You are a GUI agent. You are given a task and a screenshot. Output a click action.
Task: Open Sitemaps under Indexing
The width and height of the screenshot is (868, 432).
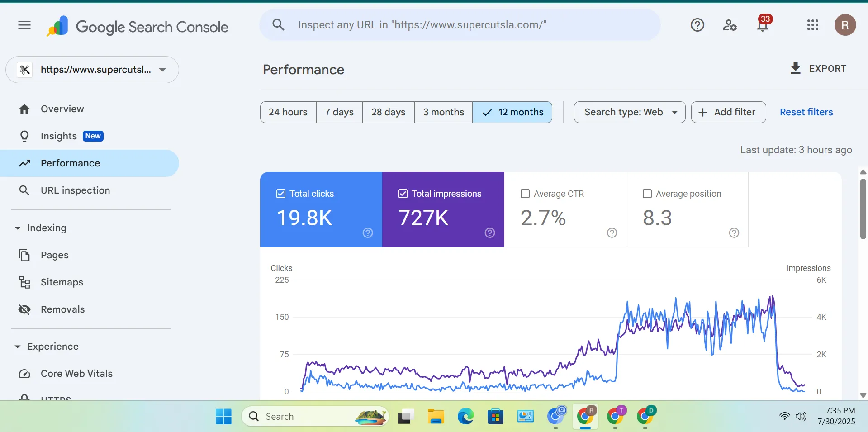point(90,282)
